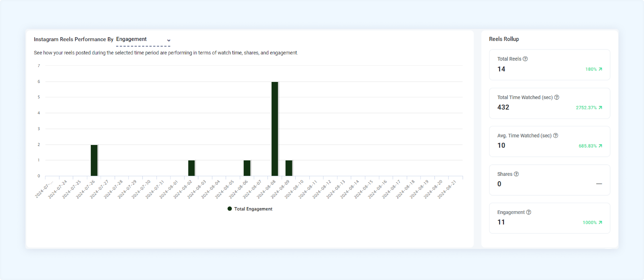Click the chart bar for 2024-08-06
Image resolution: width=644 pixels, height=280 pixels.
click(247, 168)
